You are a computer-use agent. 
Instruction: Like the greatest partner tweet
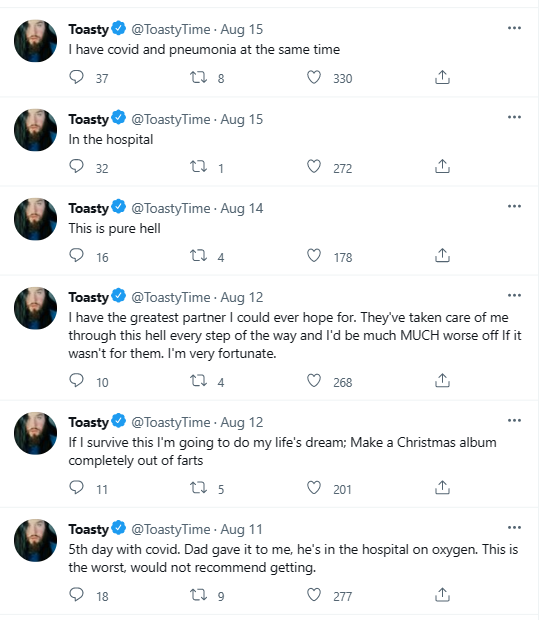pos(314,380)
